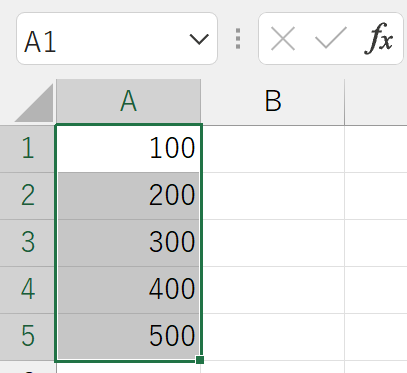Screen dimensions: 407x373
Task: Click cell containing 400
Action: tap(129, 290)
